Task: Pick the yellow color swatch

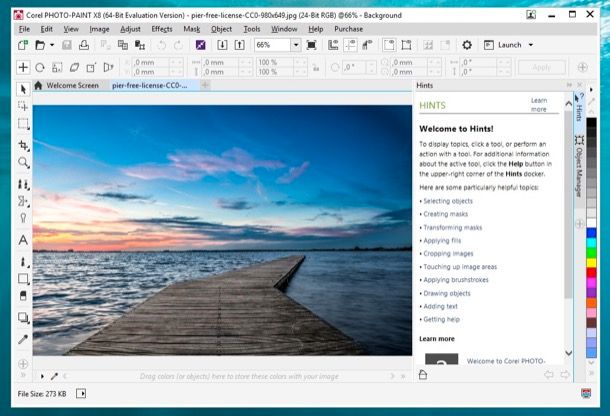Action: pos(591,263)
